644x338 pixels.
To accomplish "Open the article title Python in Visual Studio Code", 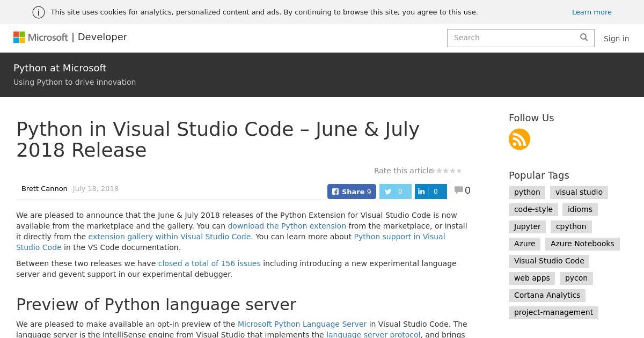I will pyautogui.click(x=218, y=139).
